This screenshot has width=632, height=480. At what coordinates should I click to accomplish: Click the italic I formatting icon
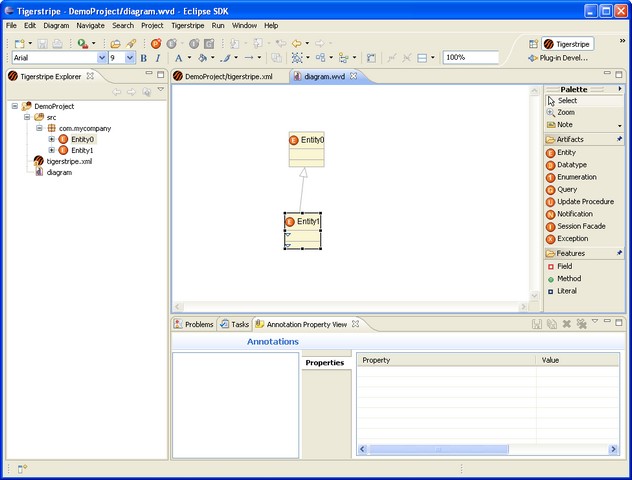pos(158,58)
